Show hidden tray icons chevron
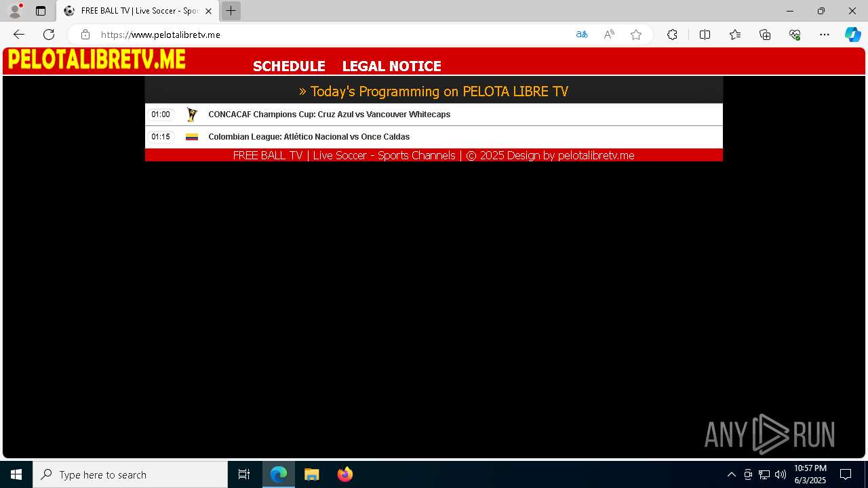The width and height of the screenshot is (868, 488). [x=731, y=474]
